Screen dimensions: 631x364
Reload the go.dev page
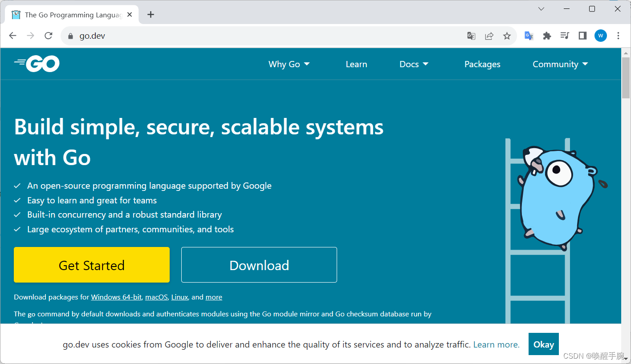coord(49,36)
